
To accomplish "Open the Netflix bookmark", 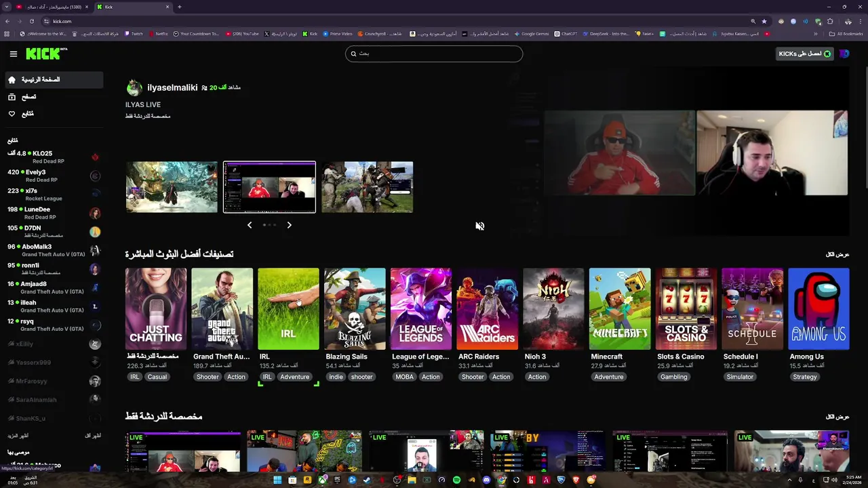I will point(158,33).
